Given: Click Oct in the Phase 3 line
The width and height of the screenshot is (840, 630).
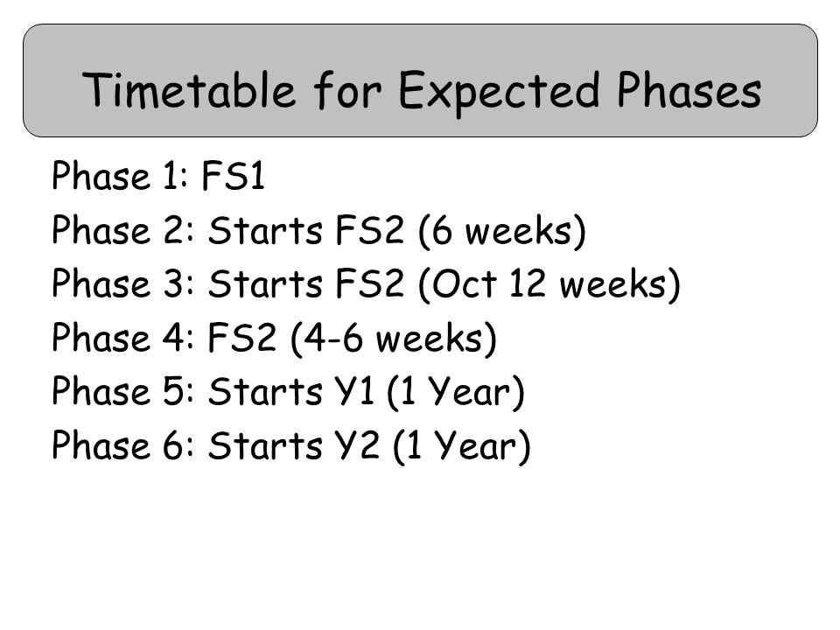Looking at the screenshot, I should pyautogui.click(x=464, y=283).
